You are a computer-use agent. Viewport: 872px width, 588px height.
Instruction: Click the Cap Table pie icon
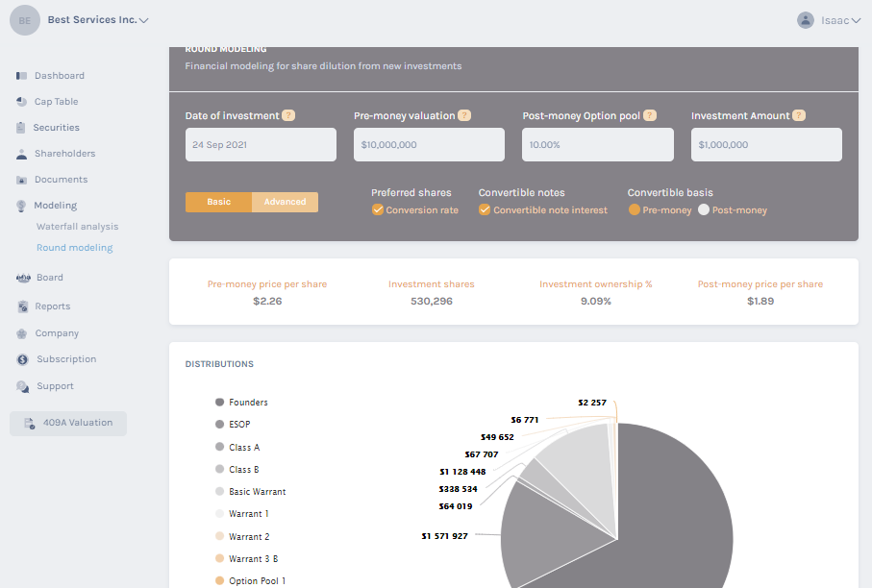pyautogui.click(x=22, y=102)
